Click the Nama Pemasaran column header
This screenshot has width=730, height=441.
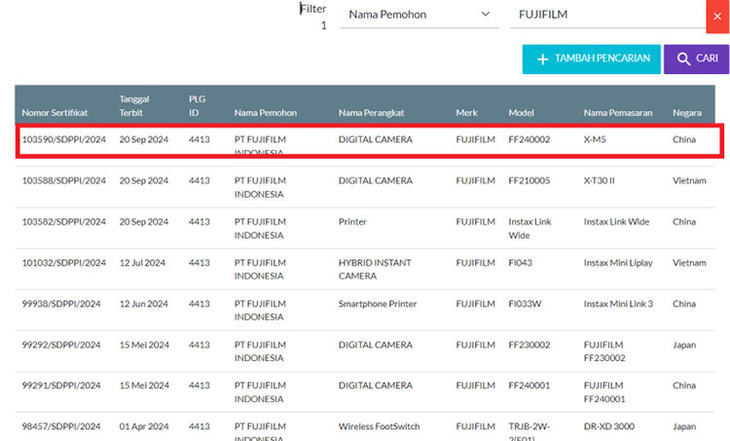pos(618,113)
